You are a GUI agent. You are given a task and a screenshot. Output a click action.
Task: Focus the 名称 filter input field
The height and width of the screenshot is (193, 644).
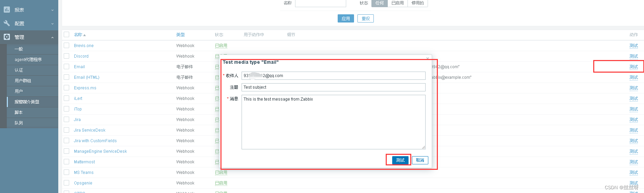[x=321, y=3]
